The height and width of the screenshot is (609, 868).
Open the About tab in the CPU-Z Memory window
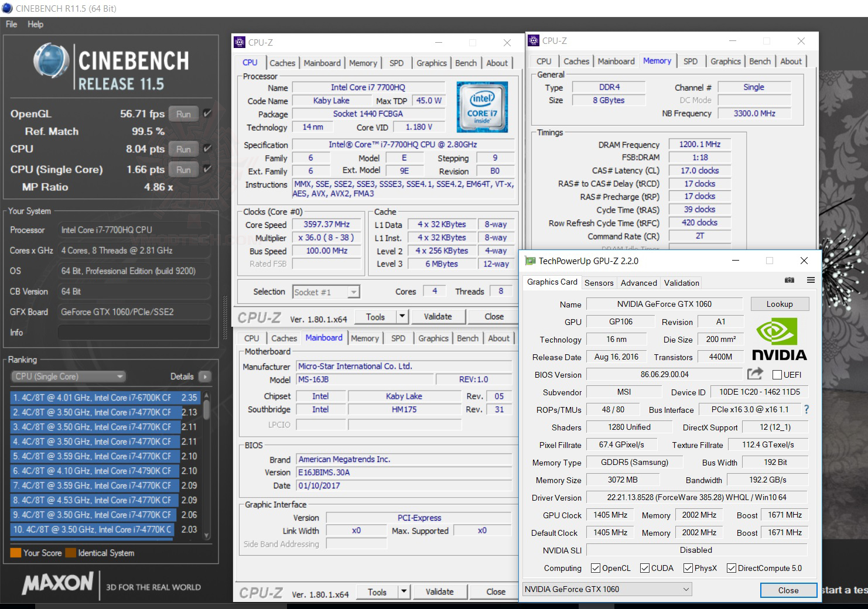(791, 61)
